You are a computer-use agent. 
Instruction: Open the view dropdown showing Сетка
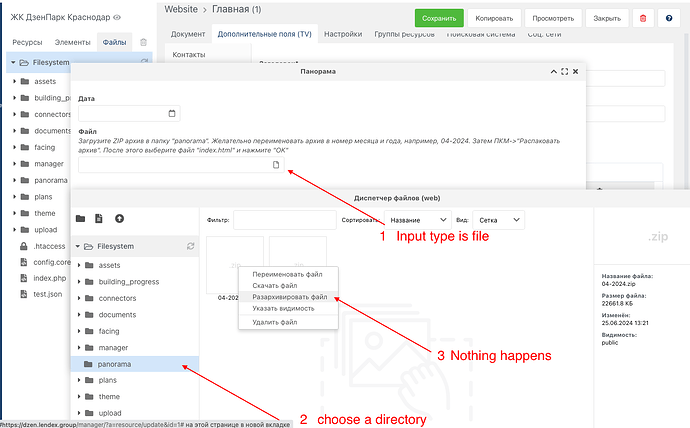498,220
